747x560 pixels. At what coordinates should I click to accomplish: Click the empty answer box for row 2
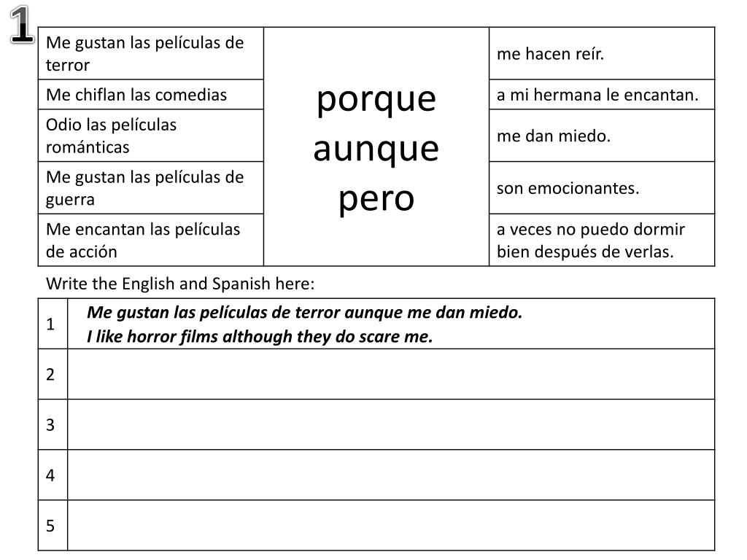[391, 374]
